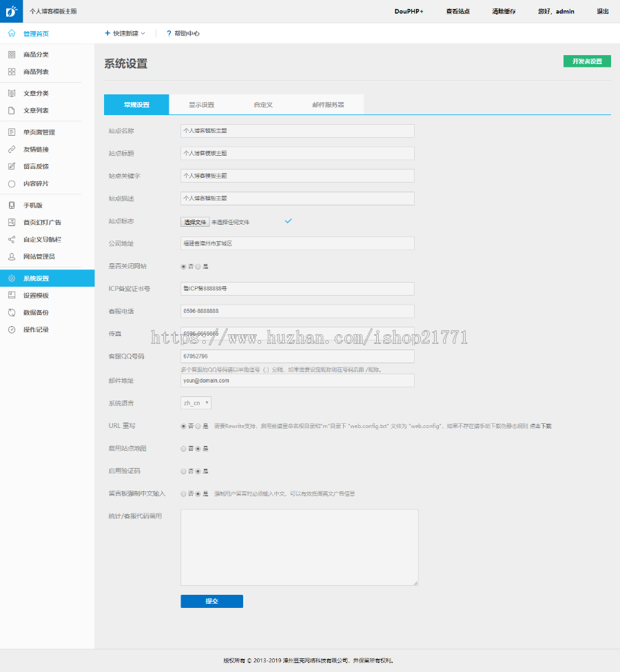This screenshot has width=620, height=672.
Task: Open 数据备份 in the sidebar
Action: coord(36,312)
